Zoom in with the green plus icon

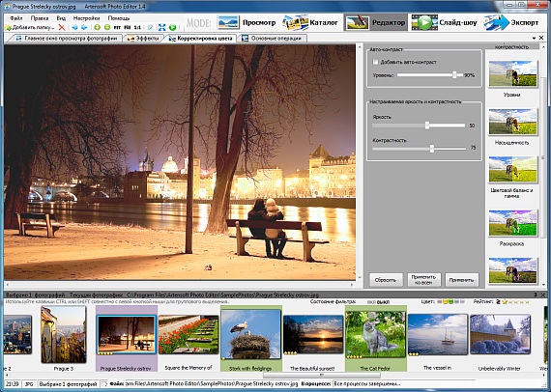point(98,27)
